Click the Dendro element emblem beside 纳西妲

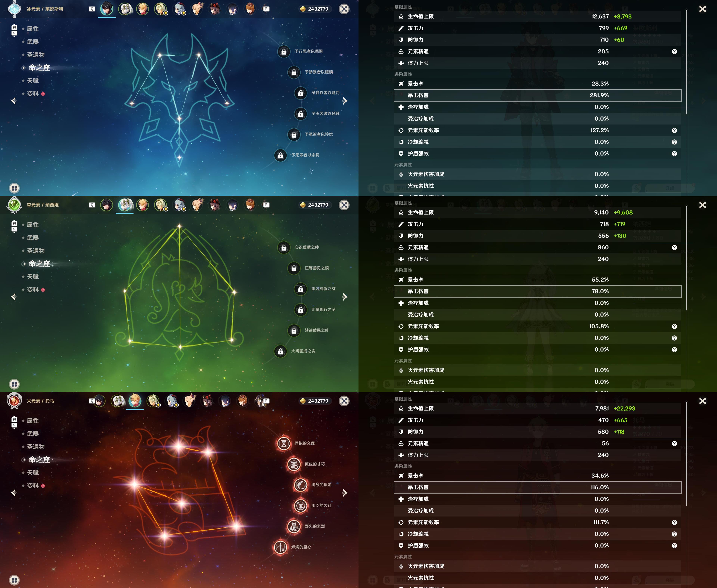tap(14, 205)
